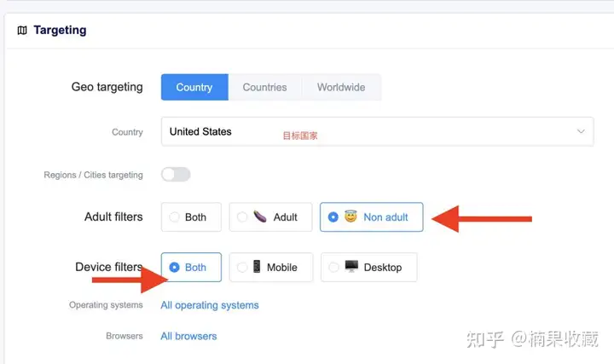The width and height of the screenshot is (614, 364).
Task: Click the Targeting map icon
Action: click(x=22, y=30)
